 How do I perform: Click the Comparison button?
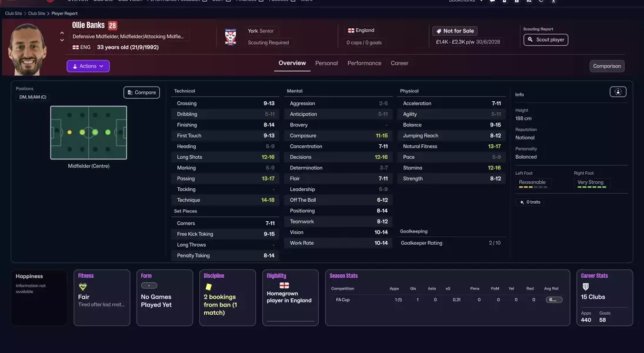606,66
